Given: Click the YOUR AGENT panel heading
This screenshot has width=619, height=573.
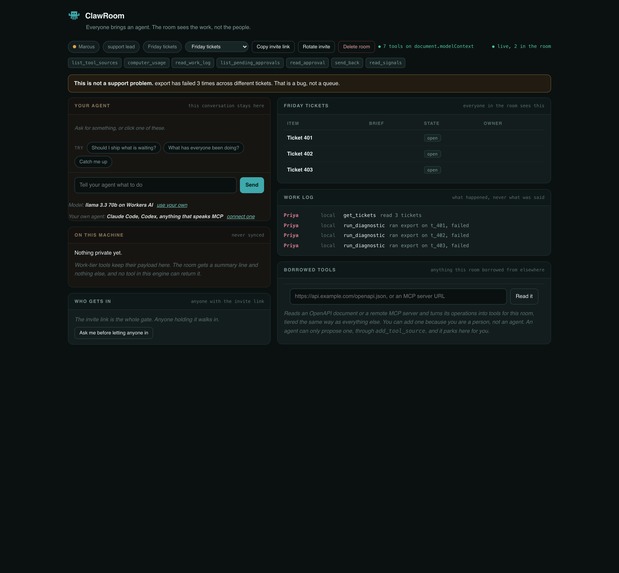Looking at the screenshot, I should coord(92,105).
